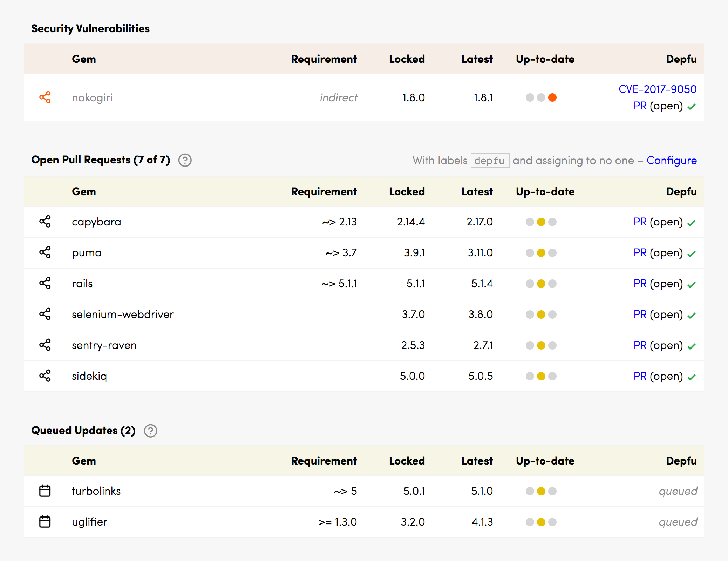This screenshot has width=728, height=561.
Task: Click the orange status dot for nokogiri
Action: [552, 97]
